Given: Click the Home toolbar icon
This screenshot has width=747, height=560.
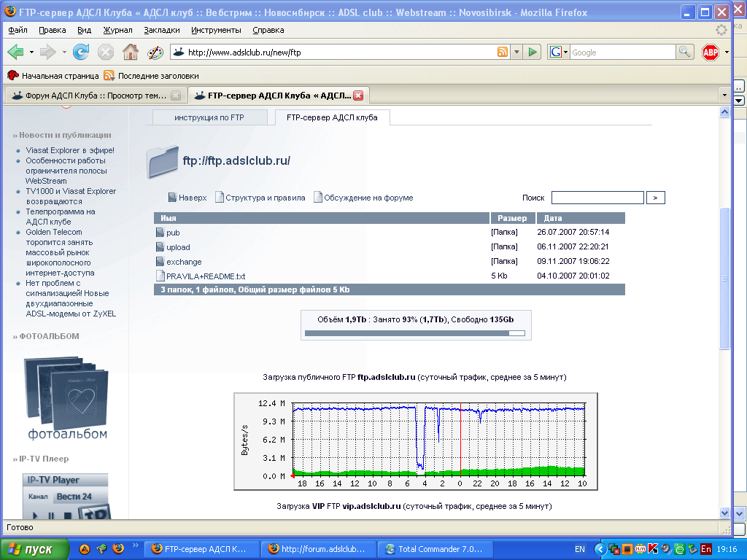Looking at the screenshot, I should pyautogui.click(x=131, y=52).
